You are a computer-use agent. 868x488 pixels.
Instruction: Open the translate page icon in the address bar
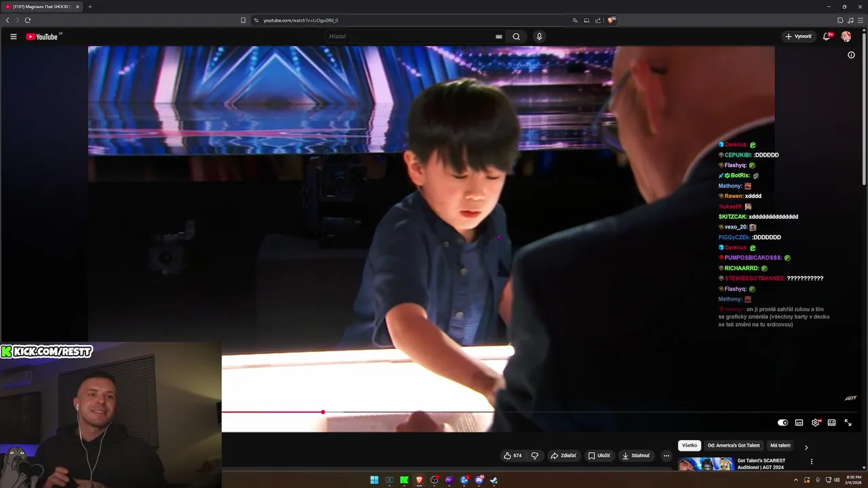click(575, 20)
